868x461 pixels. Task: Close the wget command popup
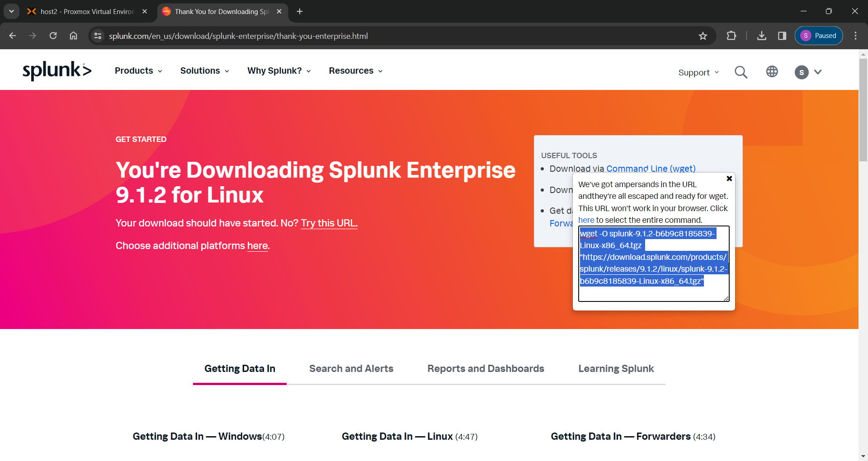click(729, 179)
